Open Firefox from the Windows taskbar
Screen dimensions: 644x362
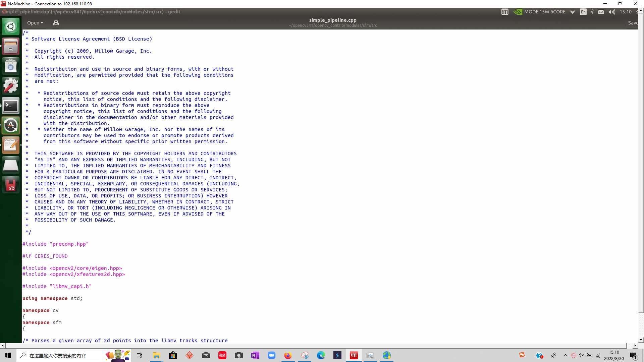pyautogui.click(x=288, y=355)
